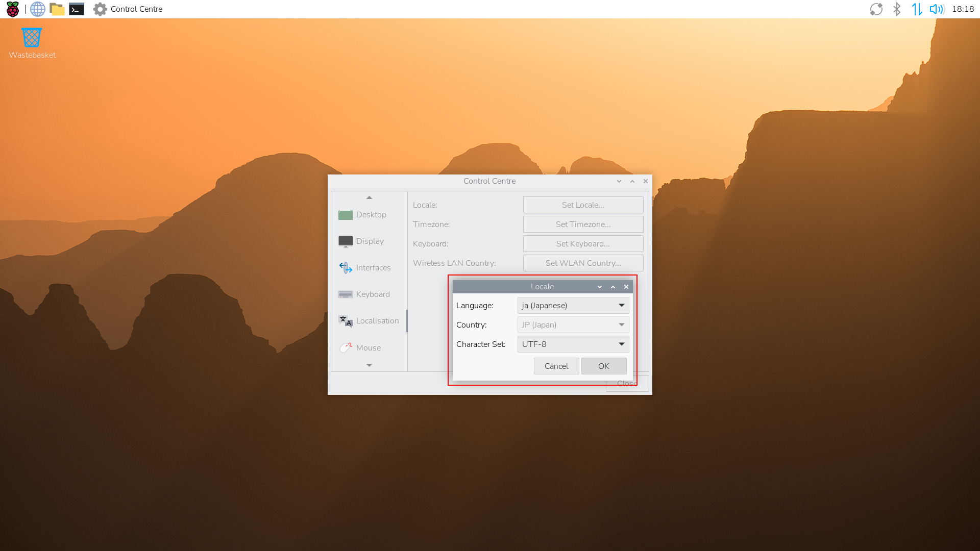Expand the Language dropdown

(x=573, y=306)
